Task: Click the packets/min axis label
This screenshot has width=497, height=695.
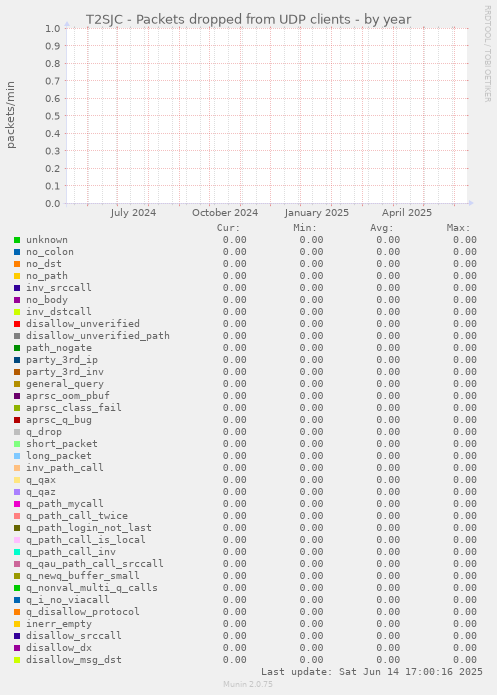Action: coord(11,115)
